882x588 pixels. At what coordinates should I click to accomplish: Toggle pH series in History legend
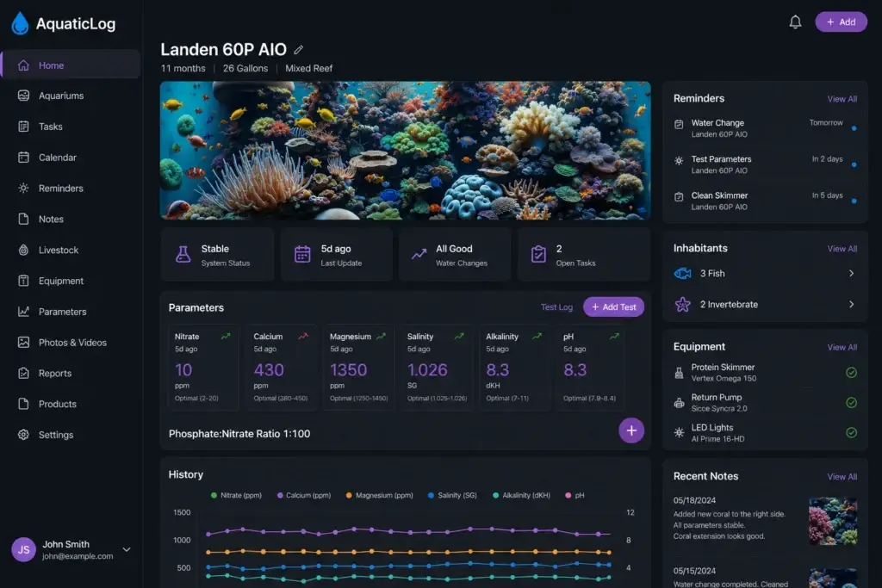pyautogui.click(x=575, y=495)
